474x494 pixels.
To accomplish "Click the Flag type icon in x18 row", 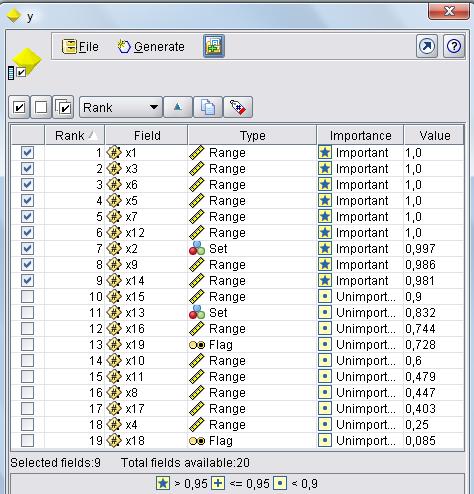I will pyautogui.click(x=197, y=441).
